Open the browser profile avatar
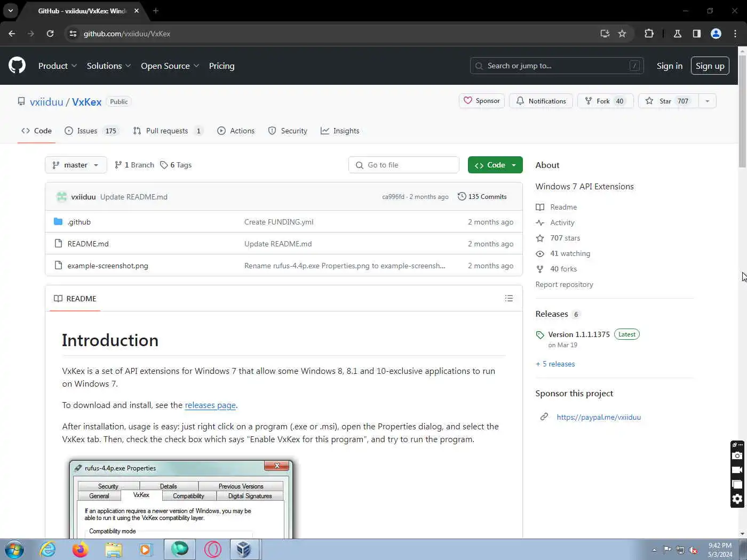Screen dimensions: 747x560 tap(716, 34)
